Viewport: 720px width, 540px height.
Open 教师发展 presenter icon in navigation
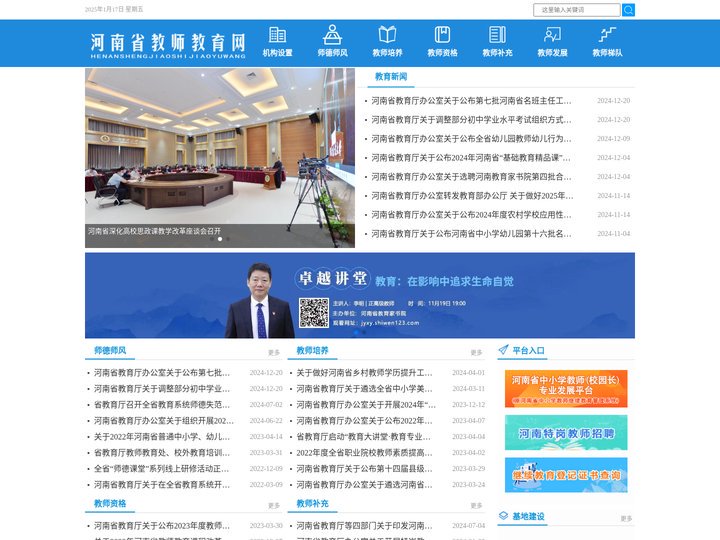(552, 34)
